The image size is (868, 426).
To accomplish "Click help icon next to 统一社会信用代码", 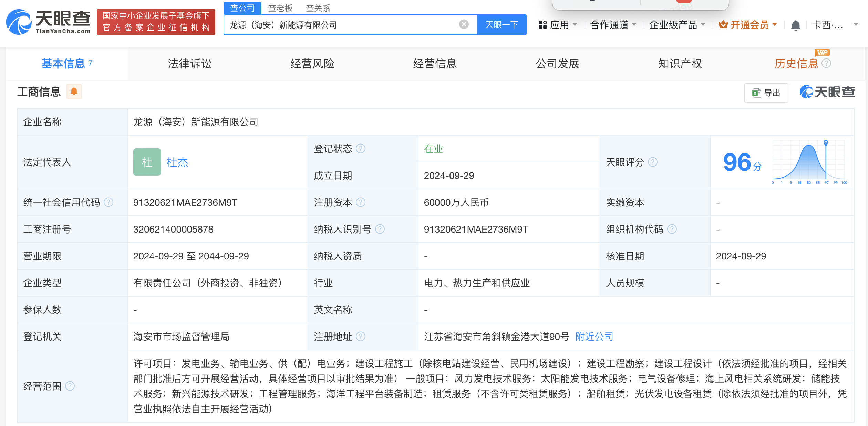I will coord(108,202).
